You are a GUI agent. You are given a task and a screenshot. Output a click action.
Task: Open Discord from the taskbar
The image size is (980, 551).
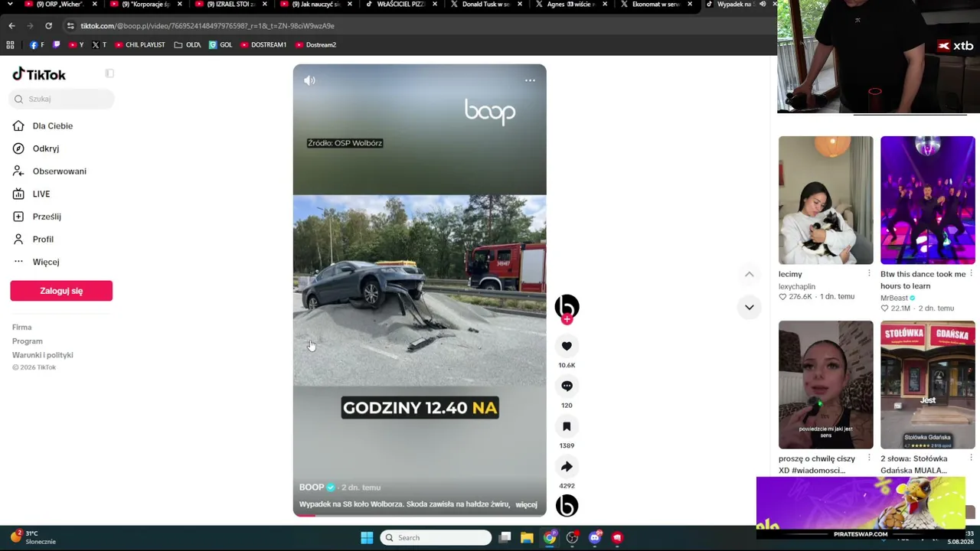tap(595, 538)
